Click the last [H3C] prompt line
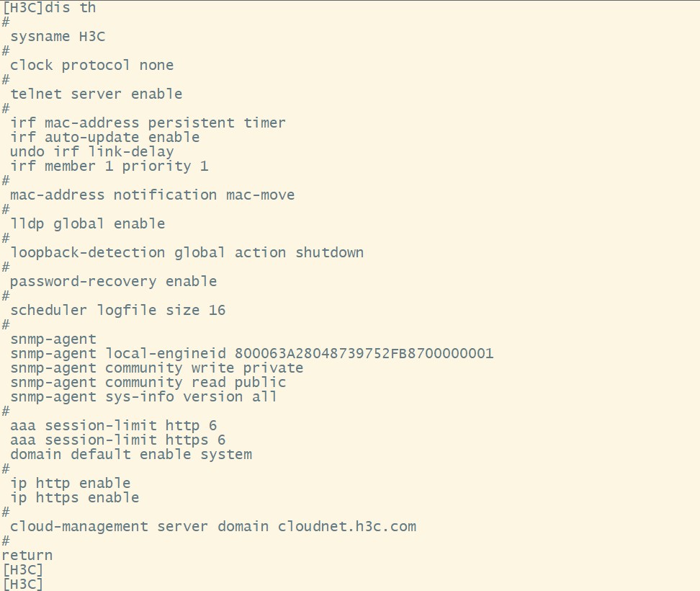The width and height of the screenshot is (700, 591). point(22,585)
